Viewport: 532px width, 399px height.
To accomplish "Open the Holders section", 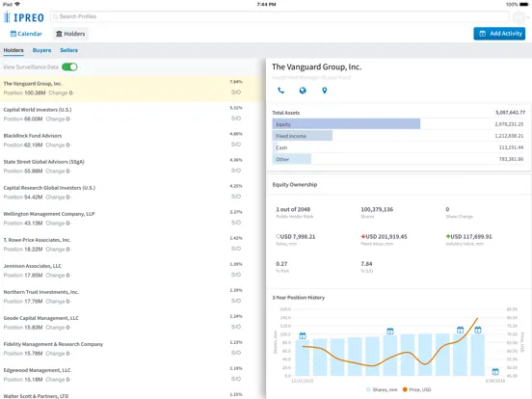I will tap(70, 34).
